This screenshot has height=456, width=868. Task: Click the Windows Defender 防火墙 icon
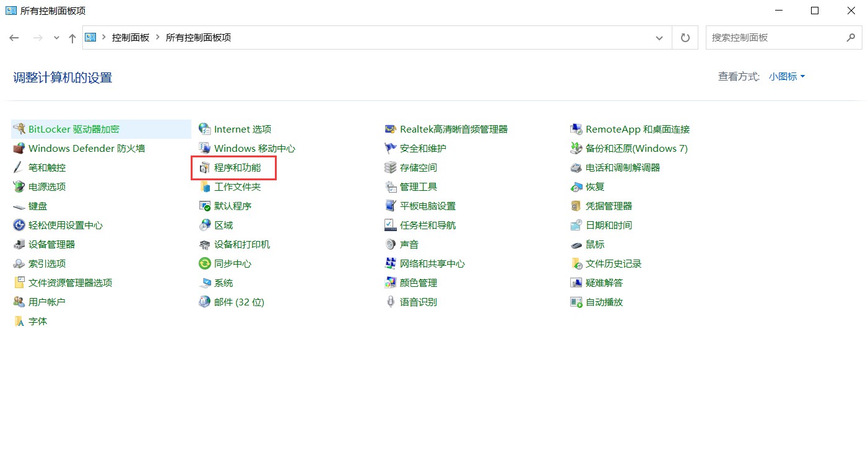[19, 149]
